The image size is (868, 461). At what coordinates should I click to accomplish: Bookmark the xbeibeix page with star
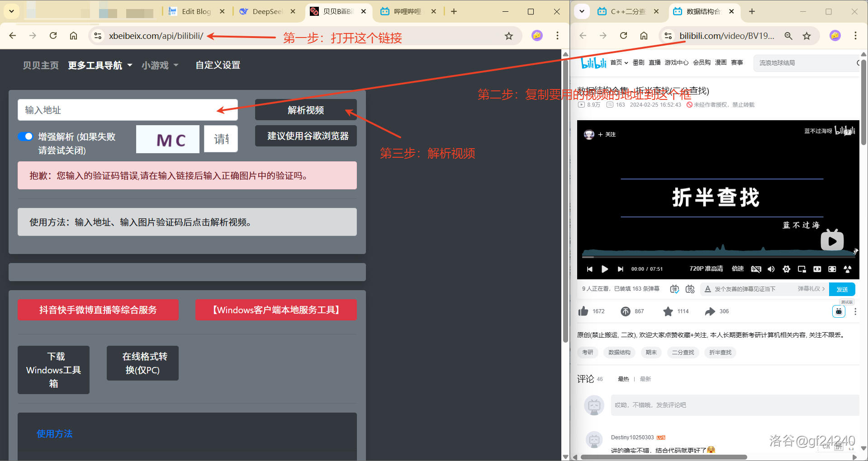coord(509,36)
